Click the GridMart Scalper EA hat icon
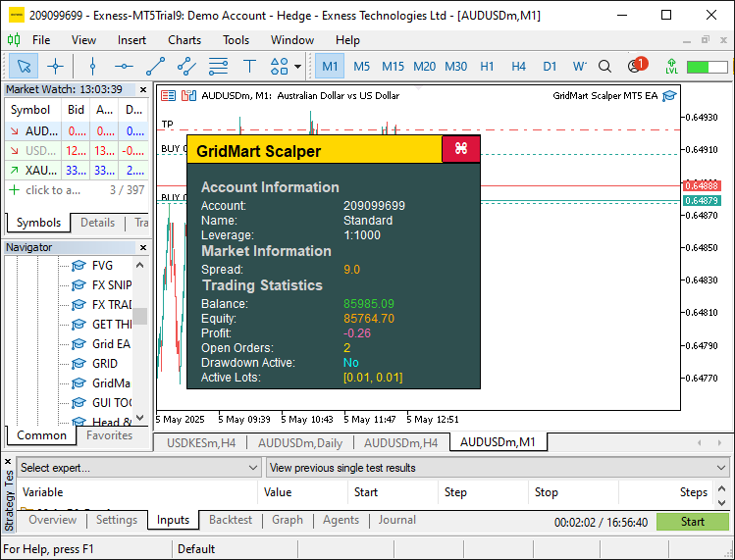 click(x=669, y=96)
